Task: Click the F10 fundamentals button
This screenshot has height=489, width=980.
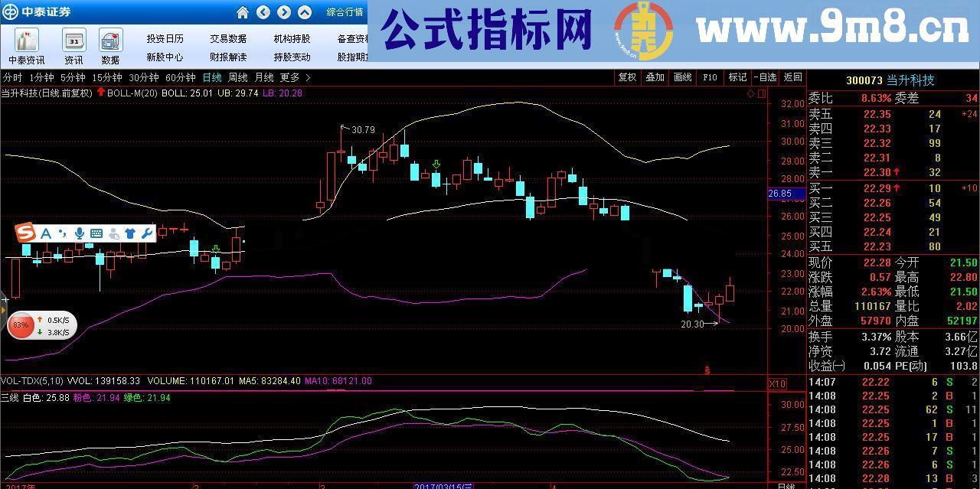Action: tap(708, 77)
